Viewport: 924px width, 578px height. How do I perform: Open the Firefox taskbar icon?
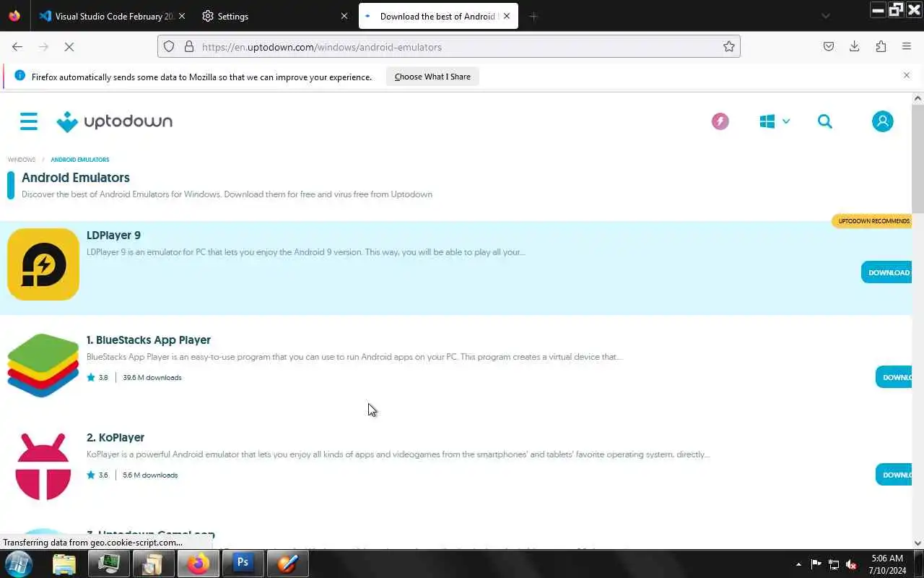(x=199, y=564)
